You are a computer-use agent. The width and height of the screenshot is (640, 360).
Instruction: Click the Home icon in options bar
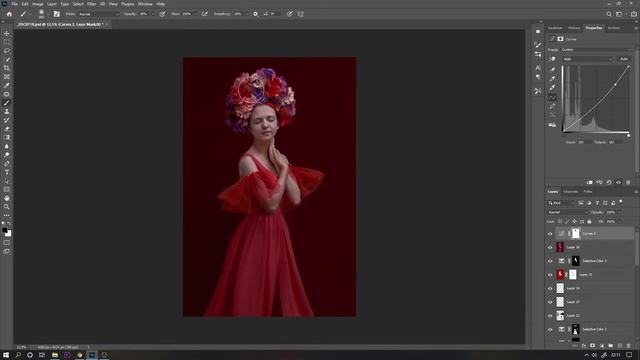tap(9, 14)
